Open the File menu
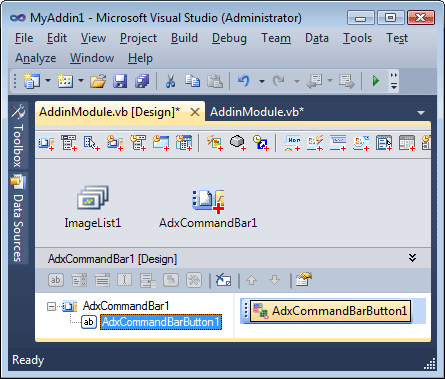 pos(24,38)
